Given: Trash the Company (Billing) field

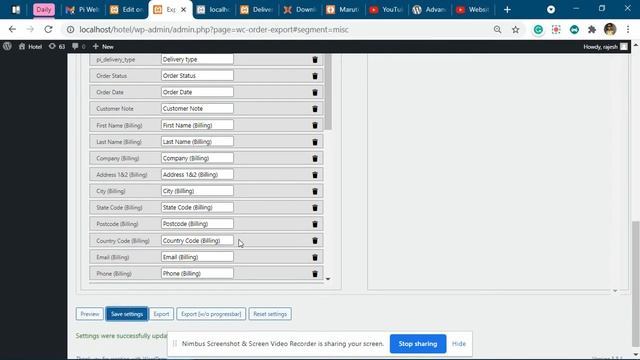Looking at the screenshot, I should pyautogui.click(x=315, y=158).
